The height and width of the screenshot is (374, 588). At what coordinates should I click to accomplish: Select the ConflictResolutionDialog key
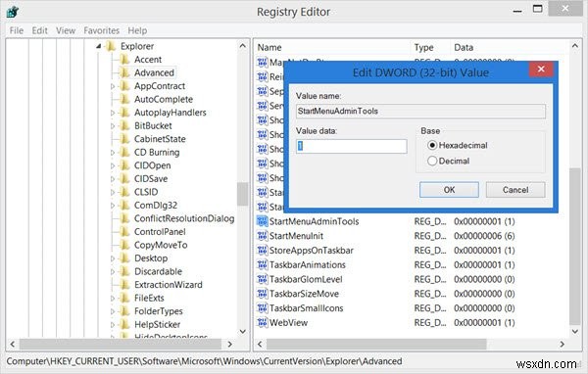tap(184, 218)
